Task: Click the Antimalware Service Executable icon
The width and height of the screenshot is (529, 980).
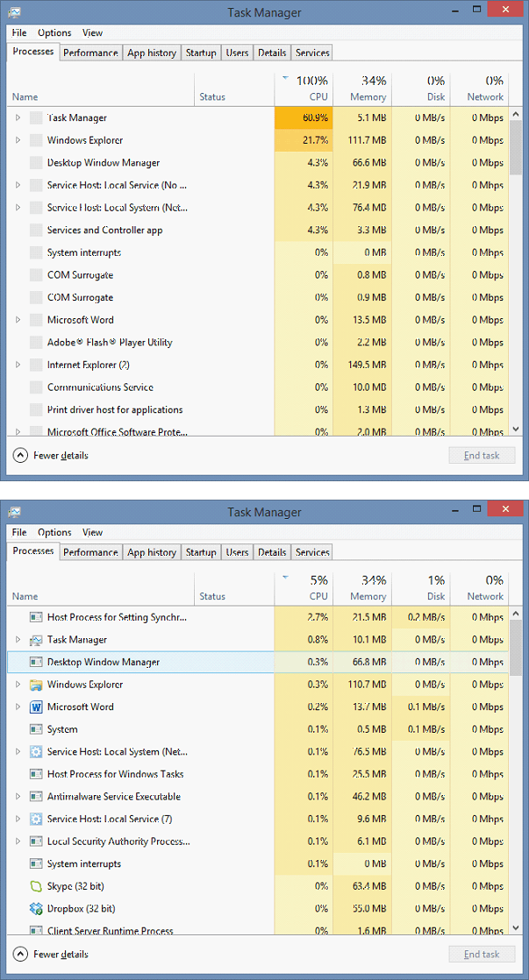Action: tap(35, 796)
